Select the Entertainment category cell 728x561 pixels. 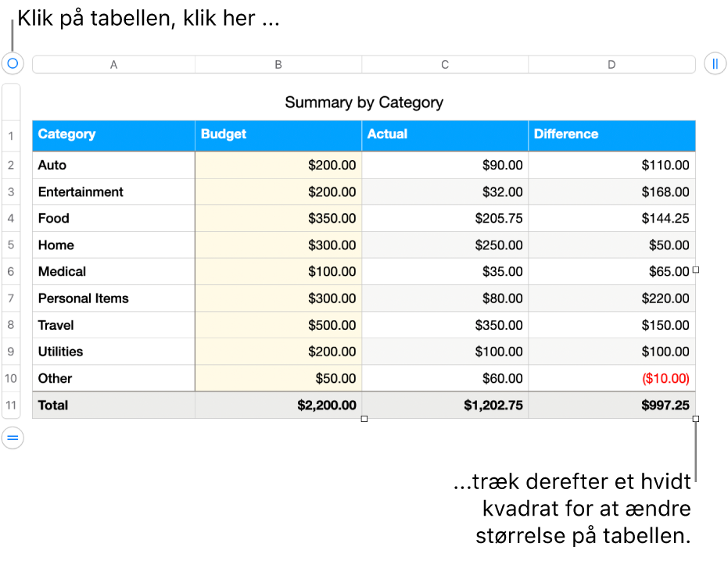click(x=113, y=192)
